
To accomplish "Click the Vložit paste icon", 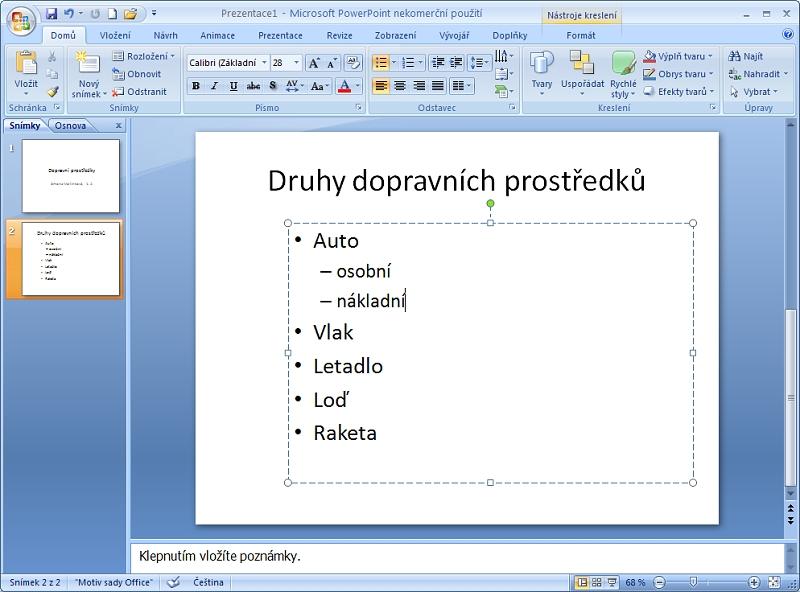I will (x=26, y=63).
